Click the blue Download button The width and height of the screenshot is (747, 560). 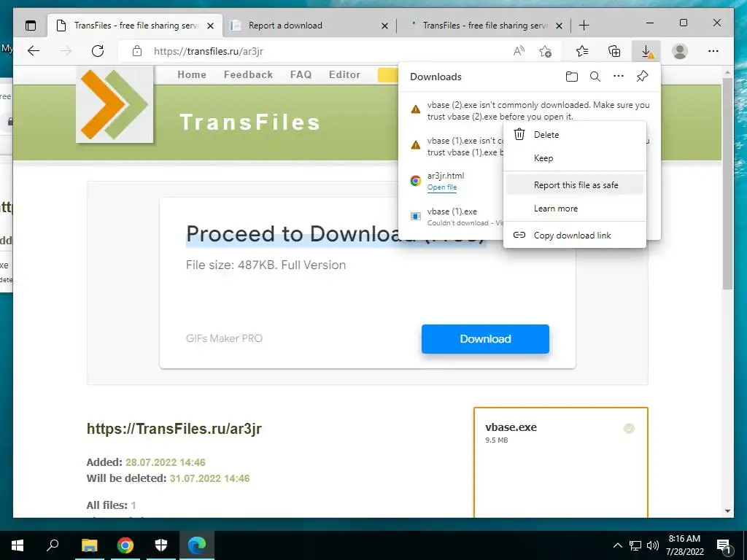point(485,339)
